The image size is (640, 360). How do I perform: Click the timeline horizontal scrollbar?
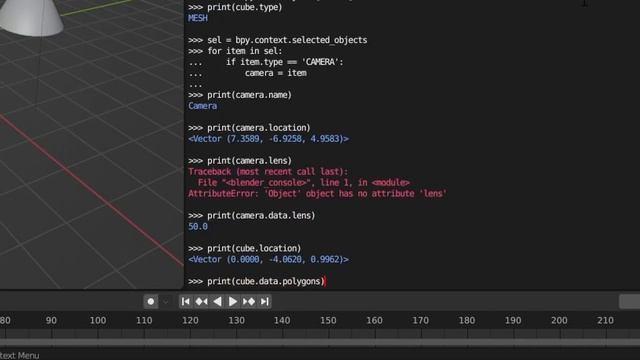click(320, 342)
